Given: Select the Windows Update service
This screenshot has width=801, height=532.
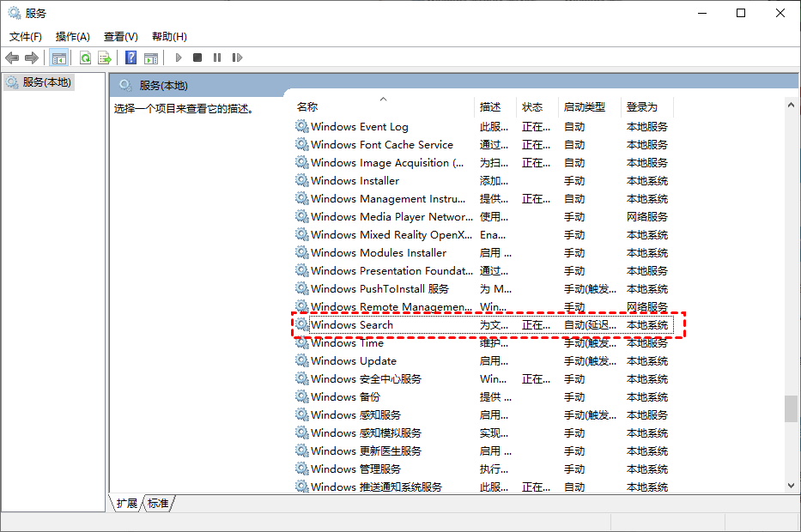Looking at the screenshot, I should point(352,360).
